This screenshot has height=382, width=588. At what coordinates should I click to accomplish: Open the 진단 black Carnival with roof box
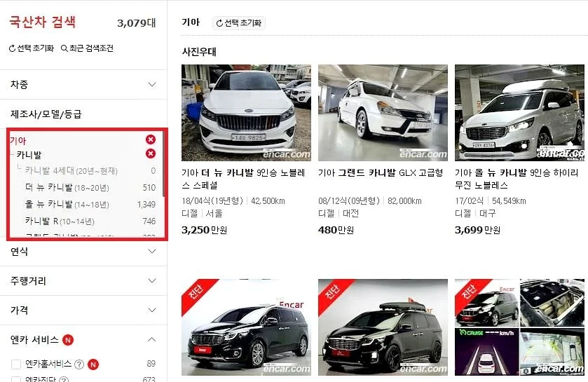(x=383, y=327)
